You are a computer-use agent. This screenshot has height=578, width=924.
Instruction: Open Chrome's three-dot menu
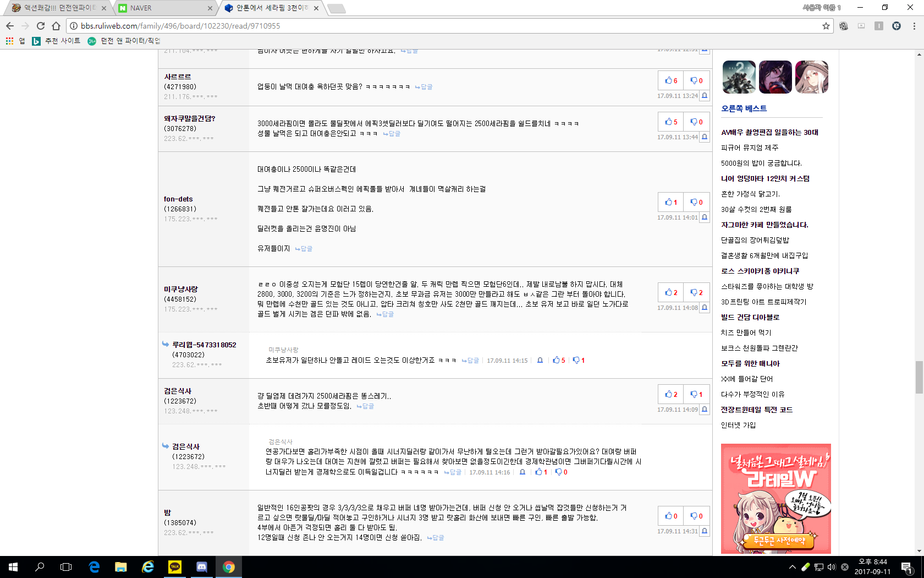[x=914, y=26]
